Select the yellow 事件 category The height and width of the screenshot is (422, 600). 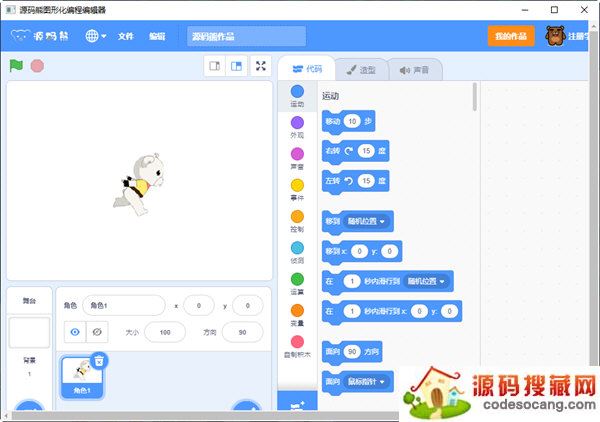tap(297, 190)
